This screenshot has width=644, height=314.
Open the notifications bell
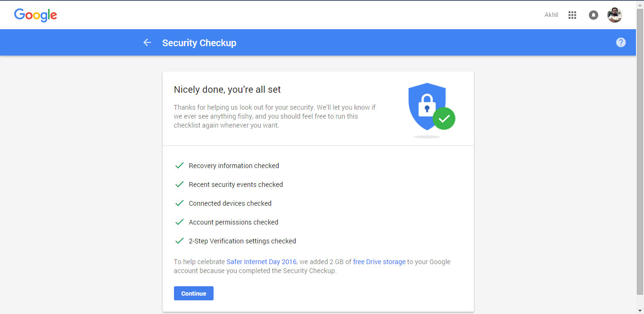[594, 15]
